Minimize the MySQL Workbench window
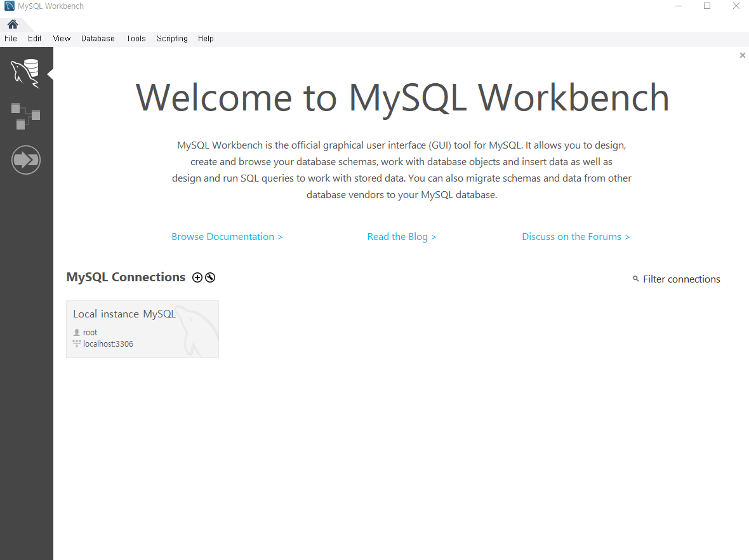 coord(679,6)
